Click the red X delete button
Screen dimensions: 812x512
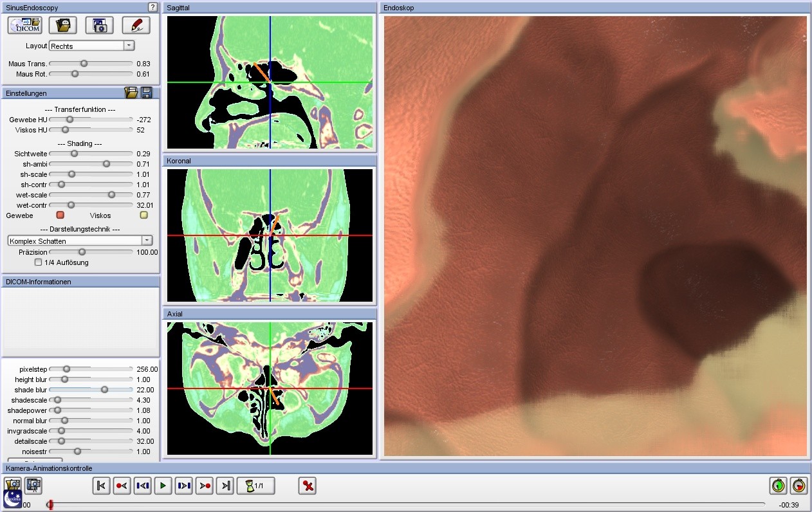[x=308, y=486]
